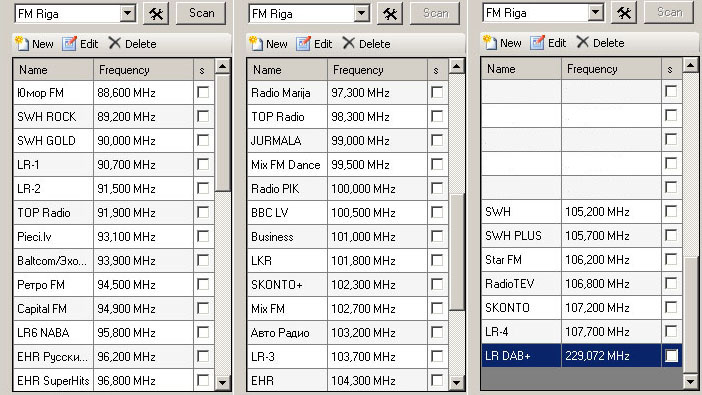This screenshot has width=702, height=395.
Task: Click the scroll up arrow in right list
Action: click(691, 66)
